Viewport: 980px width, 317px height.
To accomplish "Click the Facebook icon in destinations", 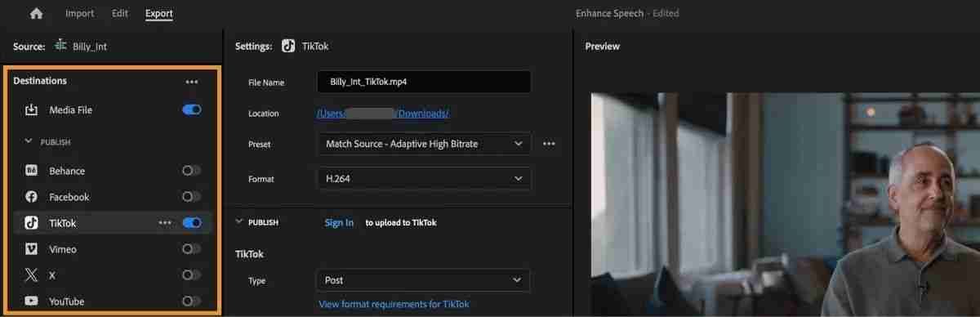I will (32, 197).
